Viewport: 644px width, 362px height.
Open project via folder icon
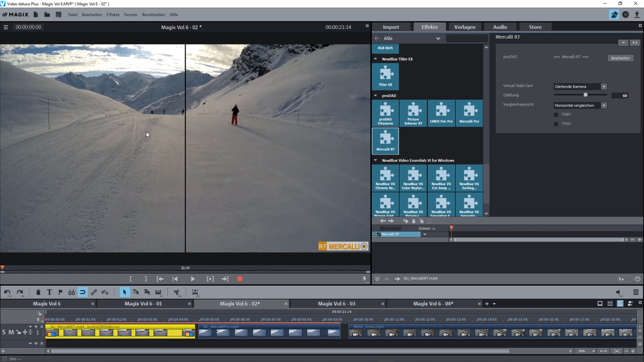(x=47, y=15)
